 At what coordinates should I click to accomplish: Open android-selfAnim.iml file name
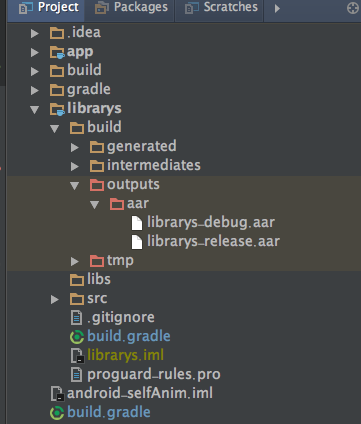140,393
